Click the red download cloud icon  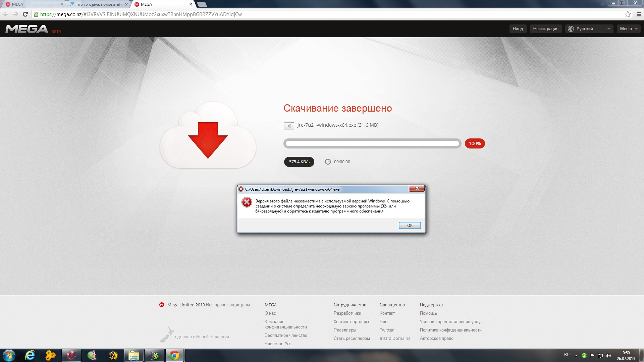click(208, 135)
